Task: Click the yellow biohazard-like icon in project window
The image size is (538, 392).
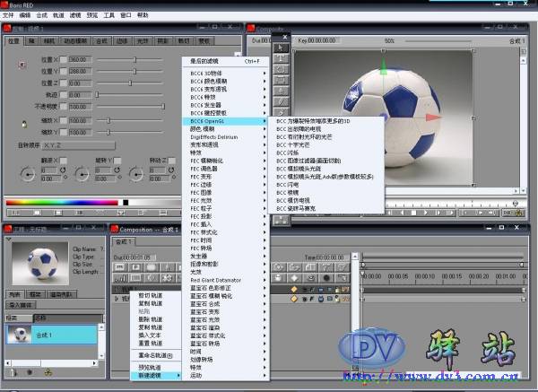Action: (48, 372)
